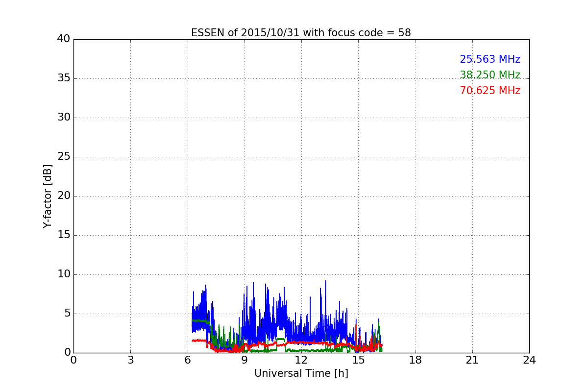Click y-axis tick value 20
The image size is (588, 392).
point(64,196)
